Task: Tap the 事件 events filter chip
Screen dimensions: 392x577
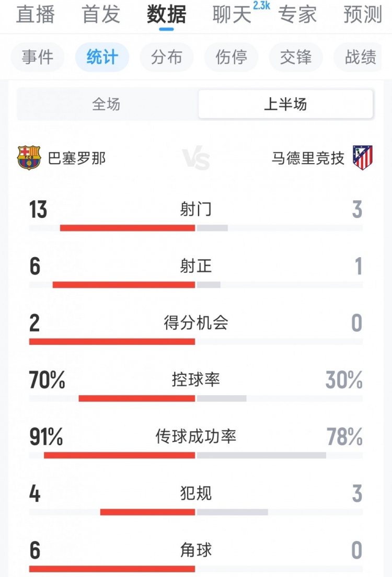Action: (x=38, y=57)
